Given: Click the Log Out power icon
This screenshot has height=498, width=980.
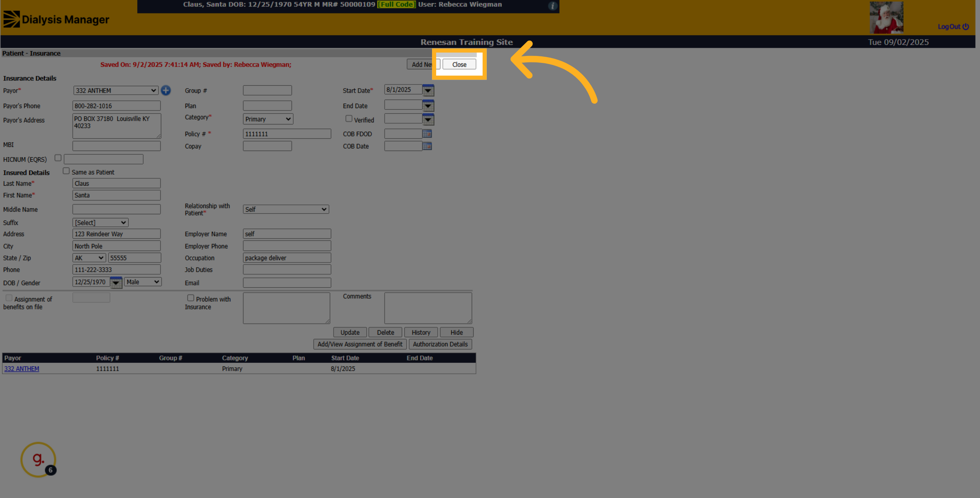Looking at the screenshot, I should click(x=965, y=27).
